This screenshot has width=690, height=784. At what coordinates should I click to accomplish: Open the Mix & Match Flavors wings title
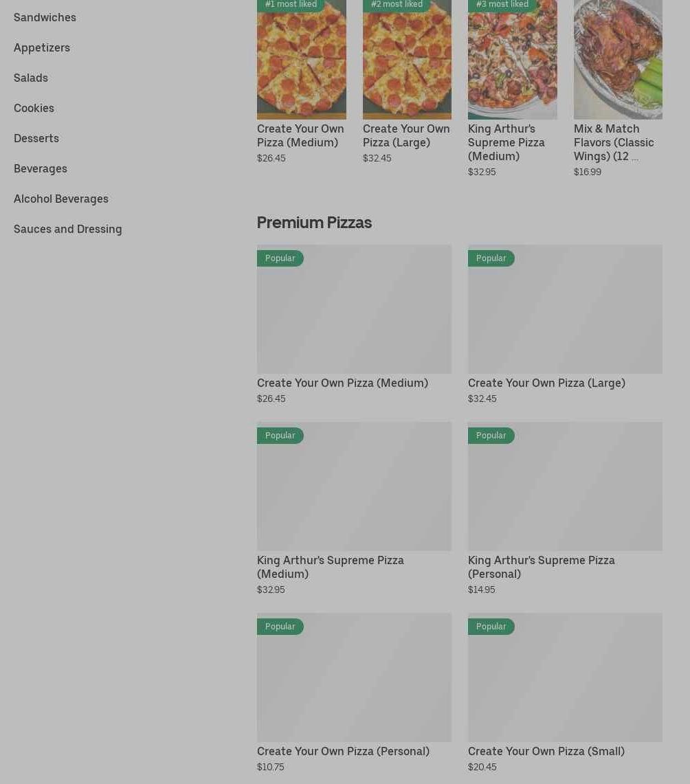(613, 142)
